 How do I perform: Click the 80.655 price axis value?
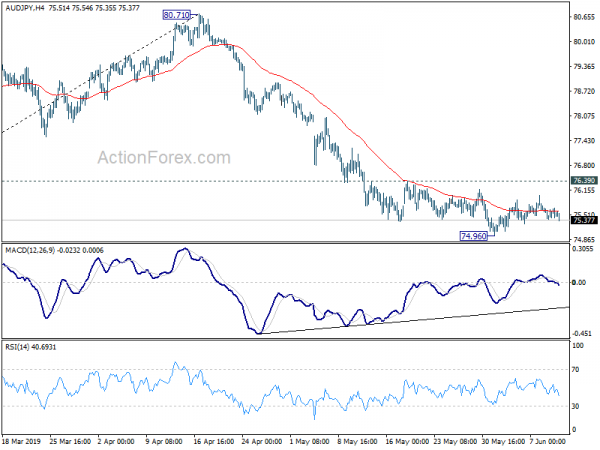point(584,17)
